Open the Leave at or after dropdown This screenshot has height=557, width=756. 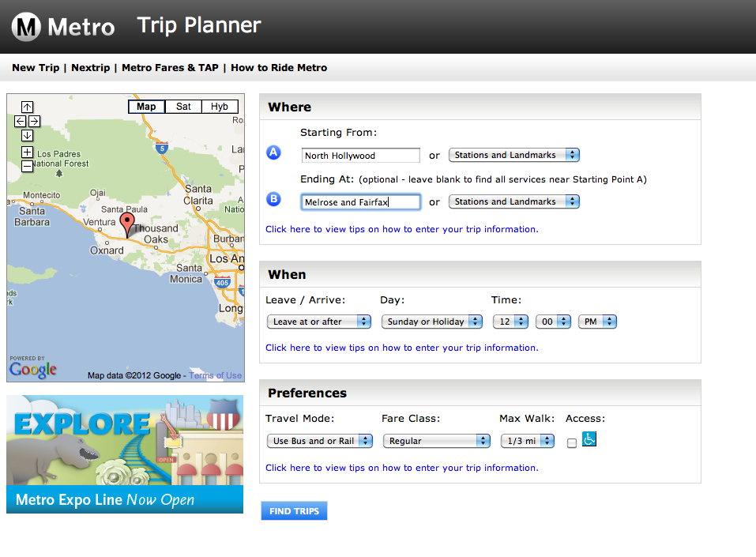tap(318, 322)
